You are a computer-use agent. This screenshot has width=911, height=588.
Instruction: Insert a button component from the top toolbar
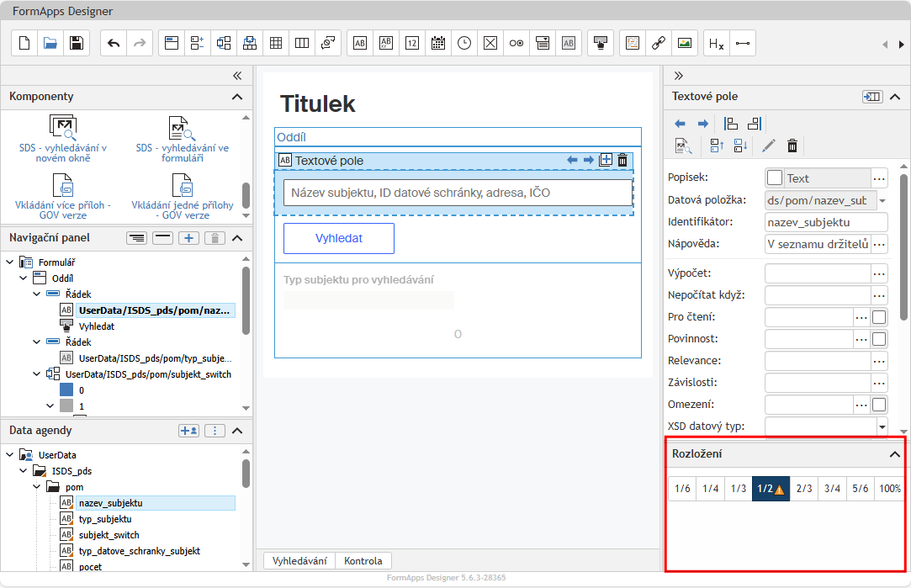click(601, 43)
